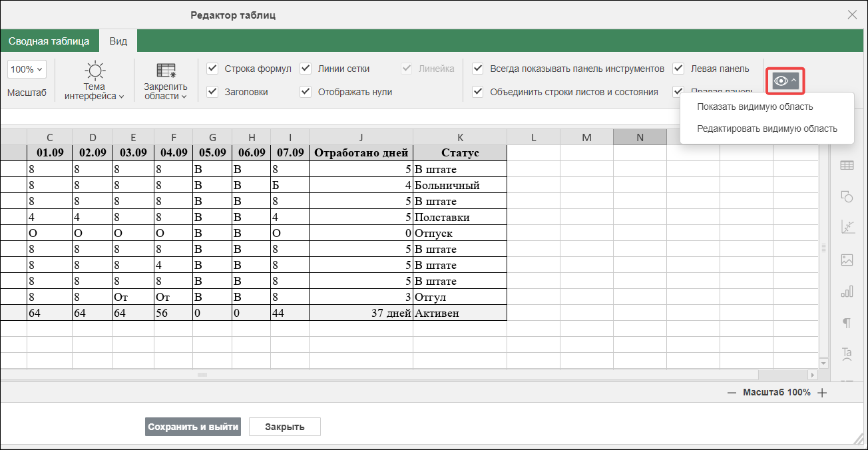The height and width of the screenshot is (450, 868).
Task: Choose Редактировать видимую область
Action: pos(767,128)
